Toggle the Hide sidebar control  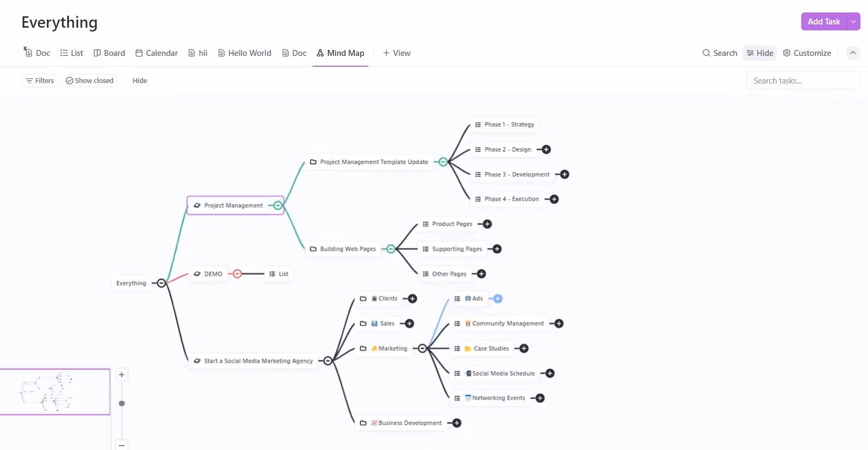tap(759, 53)
